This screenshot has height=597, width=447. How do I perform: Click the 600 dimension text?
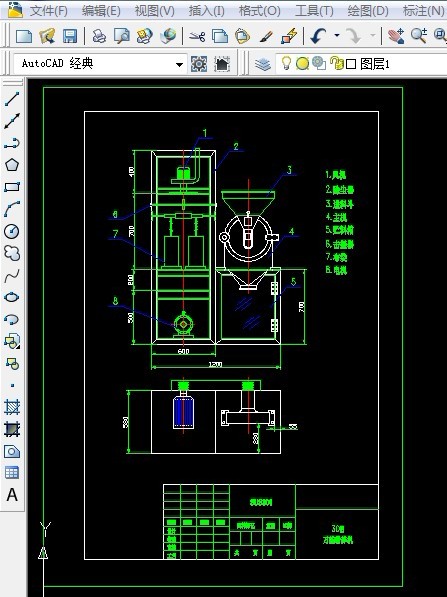click(x=184, y=351)
